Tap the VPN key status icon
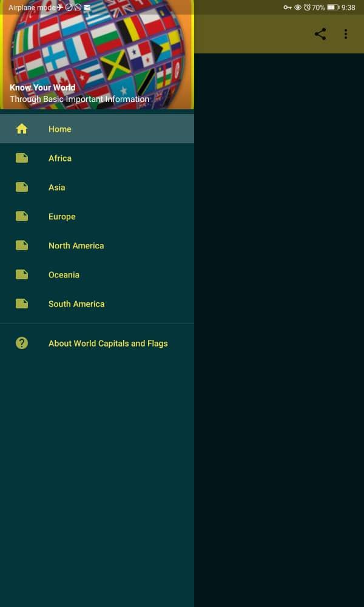The width and height of the screenshot is (364, 607). click(288, 7)
